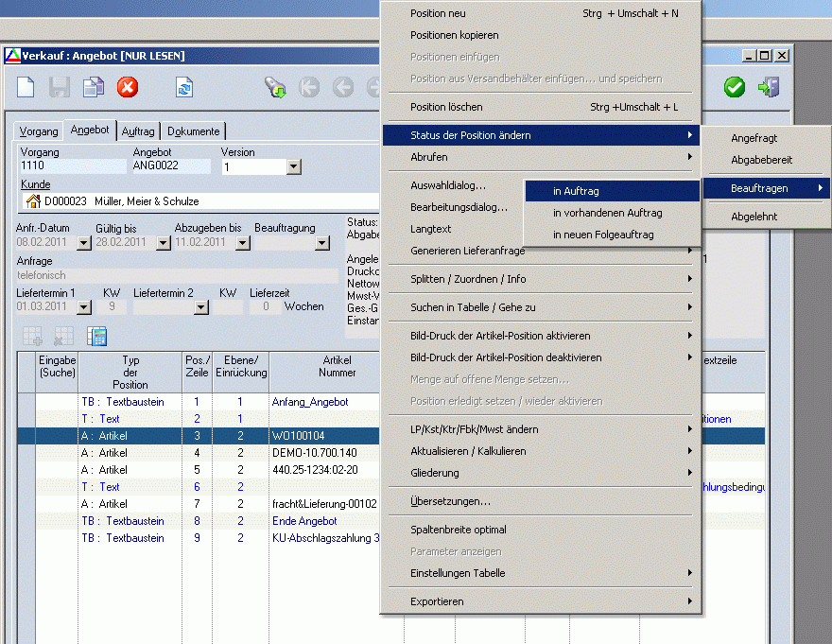This screenshot has width=832, height=644.
Task: Click the green checkmark confirm icon
Action: [x=735, y=88]
